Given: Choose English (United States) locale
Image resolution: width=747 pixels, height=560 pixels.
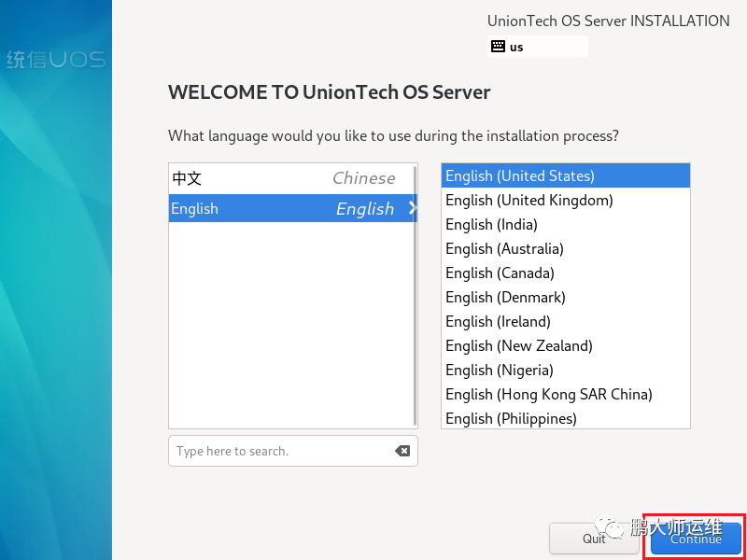Looking at the screenshot, I should click(x=566, y=175).
